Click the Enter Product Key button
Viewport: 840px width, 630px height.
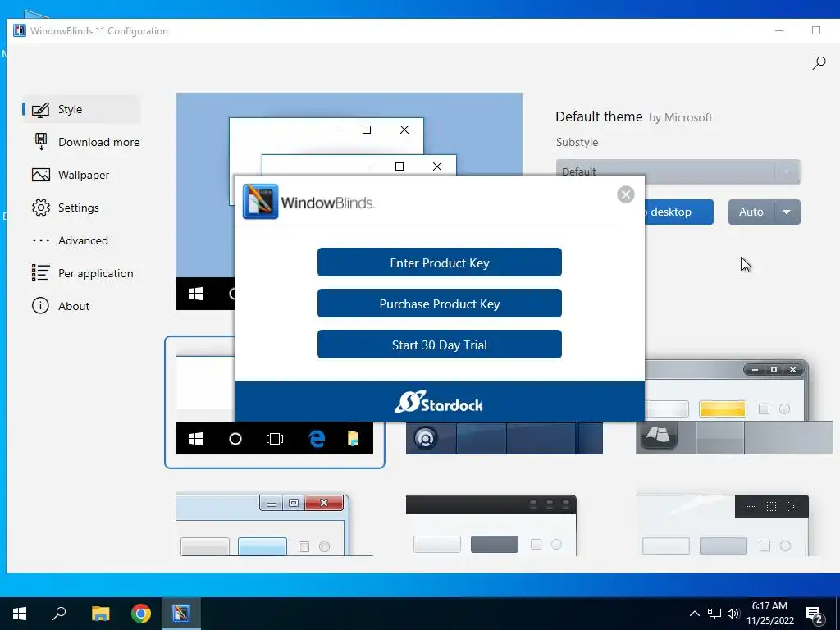pos(440,262)
